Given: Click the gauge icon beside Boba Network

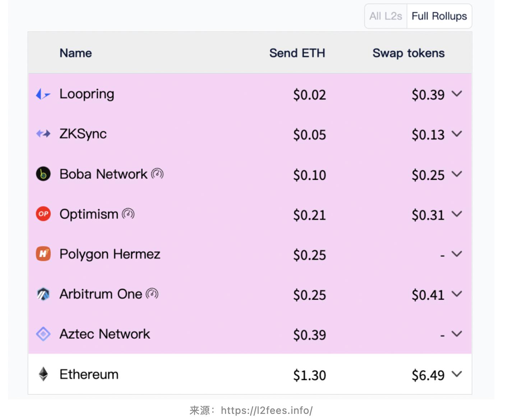Looking at the screenshot, I should click(157, 174).
